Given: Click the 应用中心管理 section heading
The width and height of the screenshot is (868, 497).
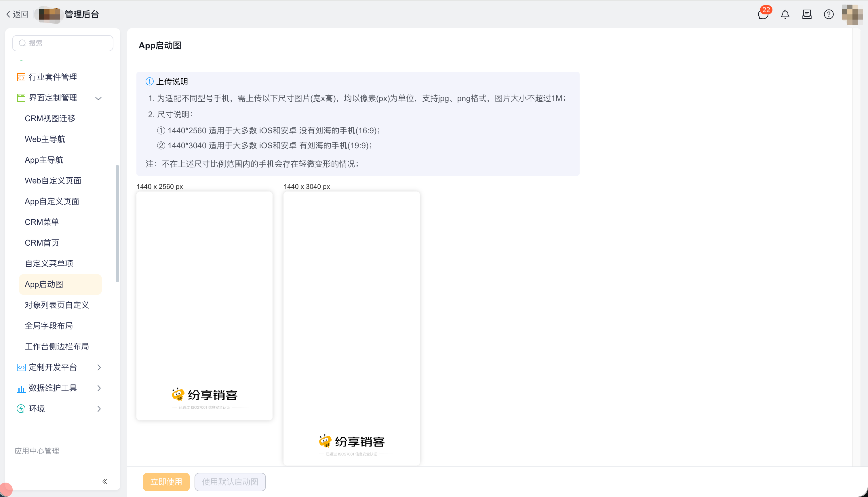Looking at the screenshot, I should click(37, 451).
